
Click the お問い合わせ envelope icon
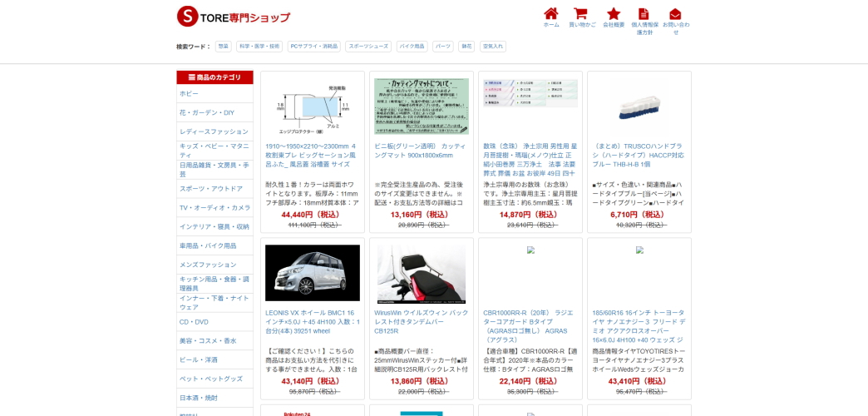675,14
